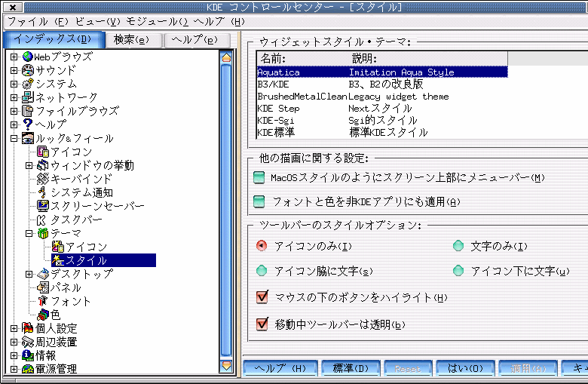Screen dimensions: 588x384
Task: Click the tree scrollbar down arrow
Action: tap(226, 365)
